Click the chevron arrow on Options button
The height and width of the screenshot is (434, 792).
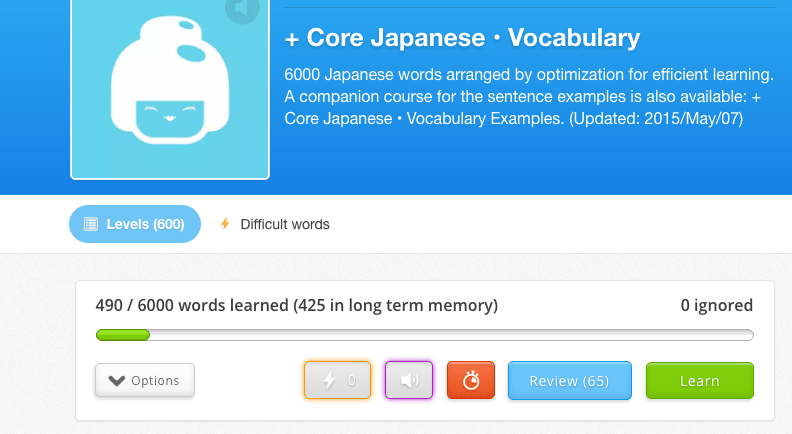[116, 380]
